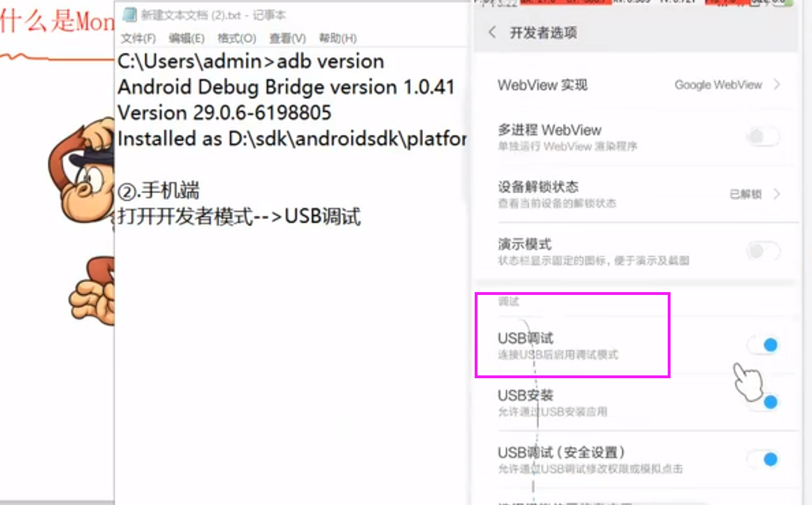Select the Google WebView value
The height and width of the screenshot is (505, 812).
pos(718,85)
